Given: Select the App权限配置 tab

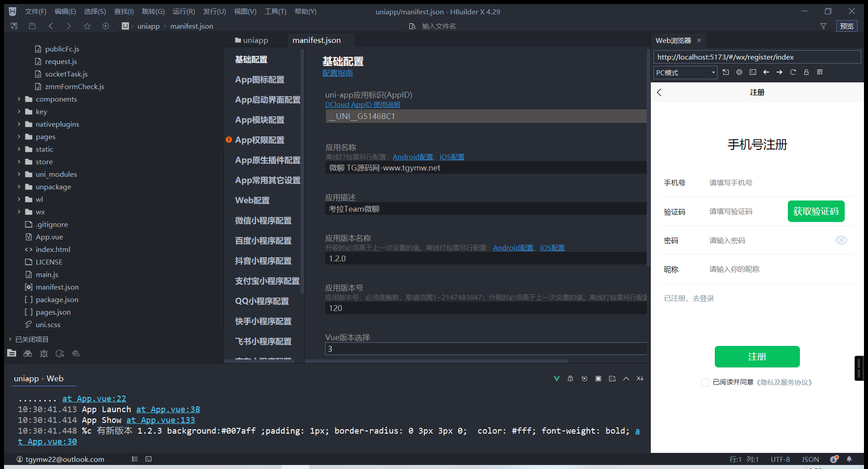Looking at the screenshot, I should (x=260, y=140).
